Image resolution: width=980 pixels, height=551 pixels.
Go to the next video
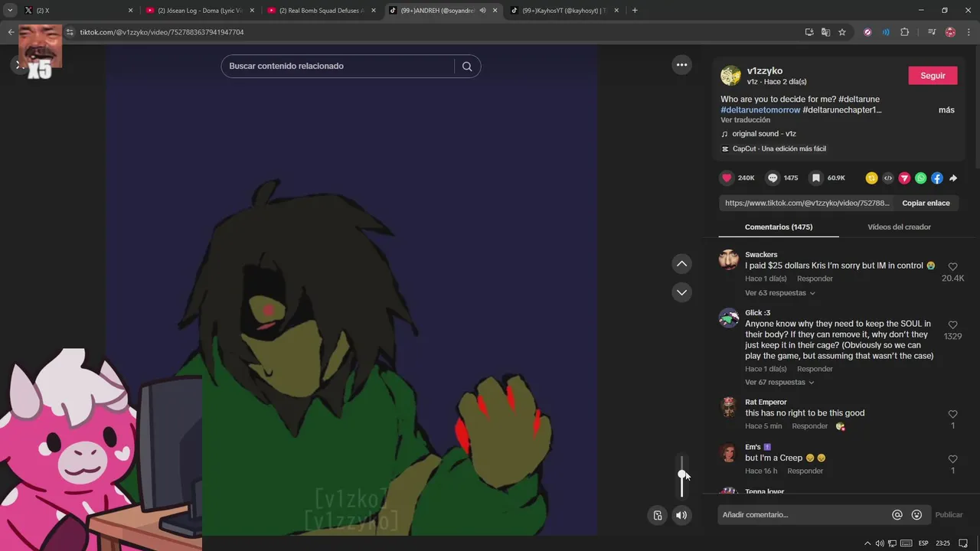tap(681, 292)
